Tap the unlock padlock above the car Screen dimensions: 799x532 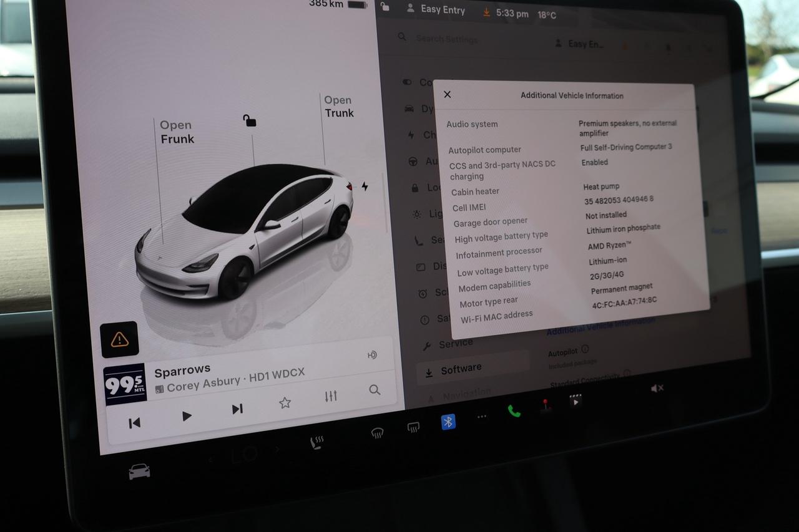tap(250, 120)
